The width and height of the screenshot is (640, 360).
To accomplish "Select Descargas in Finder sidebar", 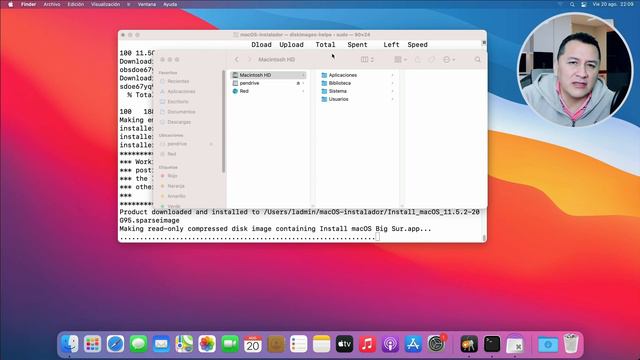I will (179, 122).
